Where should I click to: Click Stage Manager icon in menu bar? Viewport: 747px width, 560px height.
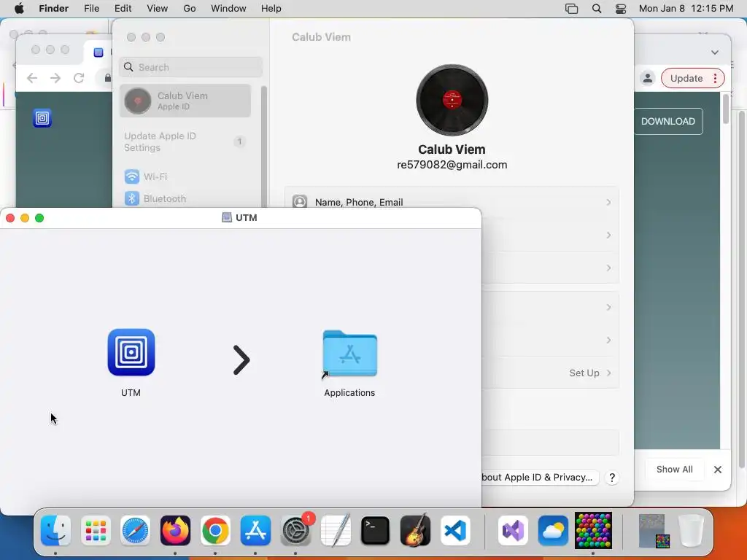pos(571,9)
